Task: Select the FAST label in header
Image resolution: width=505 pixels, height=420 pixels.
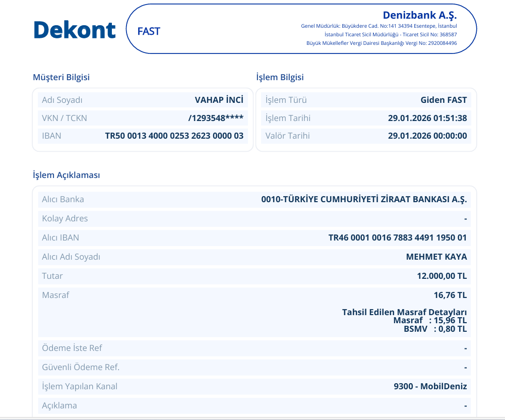Action: 149,31
